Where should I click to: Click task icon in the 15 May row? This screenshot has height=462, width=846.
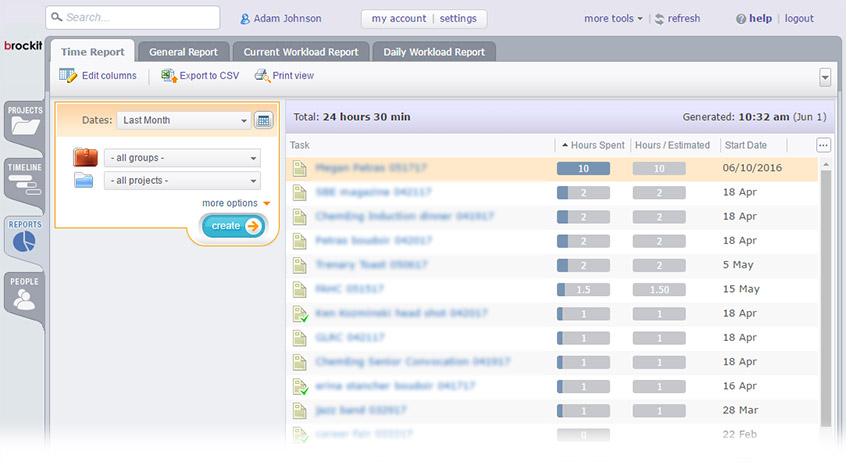tap(299, 290)
